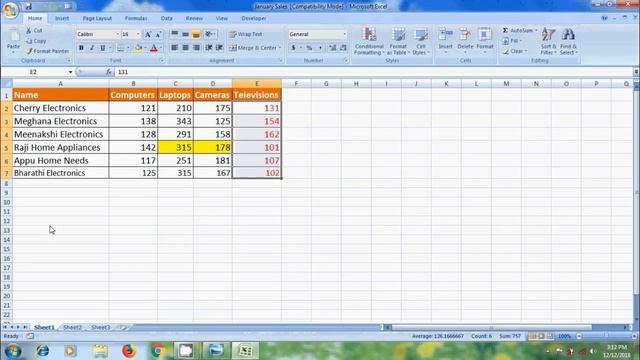Toggle Wrap Text on selection
The height and width of the screenshot is (360, 640).
[x=245, y=34]
